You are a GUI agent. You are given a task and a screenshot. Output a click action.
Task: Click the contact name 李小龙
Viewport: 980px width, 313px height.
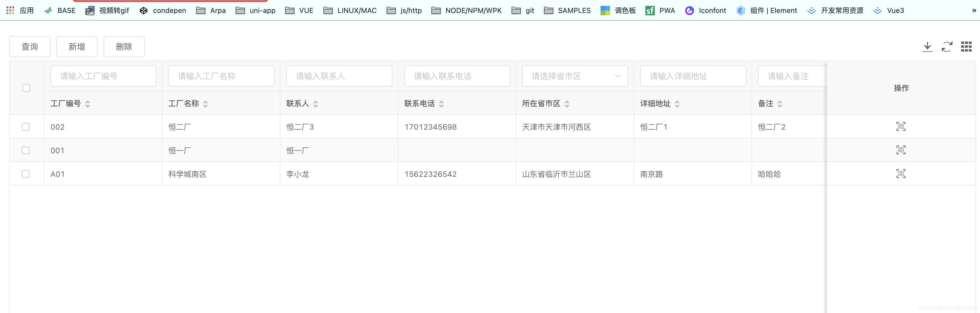click(298, 174)
